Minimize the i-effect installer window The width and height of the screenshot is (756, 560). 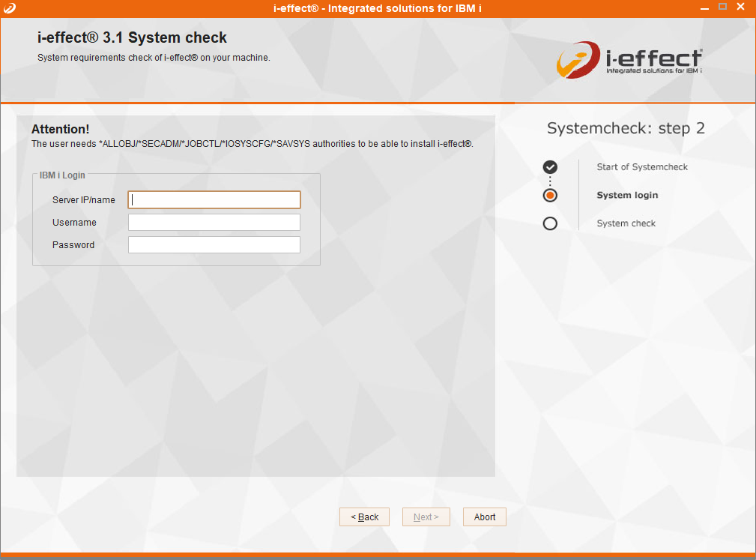pyautogui.click(x=704, y=7)
